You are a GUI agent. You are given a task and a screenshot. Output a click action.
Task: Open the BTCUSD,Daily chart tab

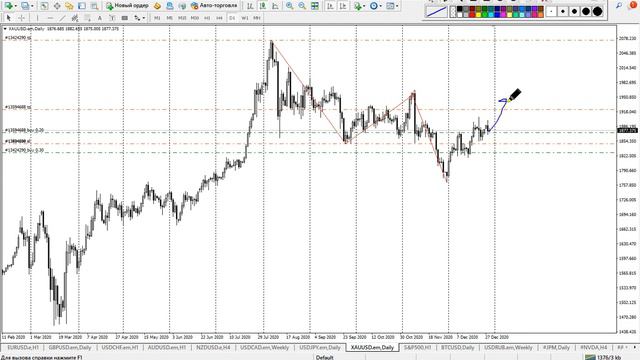tap(457, 347)
